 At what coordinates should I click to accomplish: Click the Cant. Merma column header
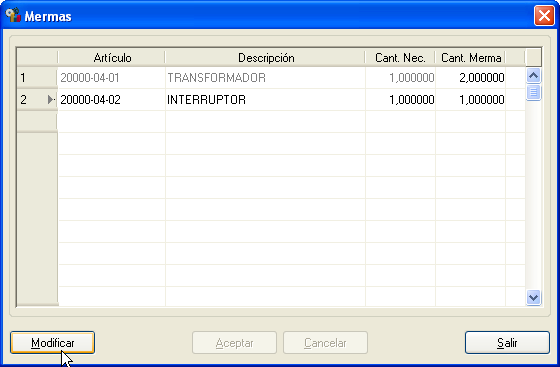pos(471,58)
